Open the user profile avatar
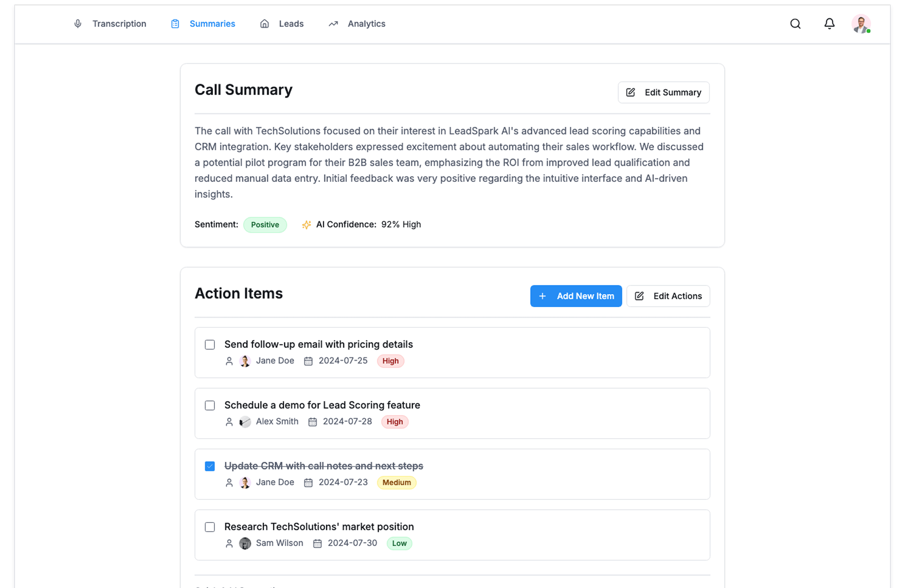Viewport: 905px width, 588px height. pos(861,24)
